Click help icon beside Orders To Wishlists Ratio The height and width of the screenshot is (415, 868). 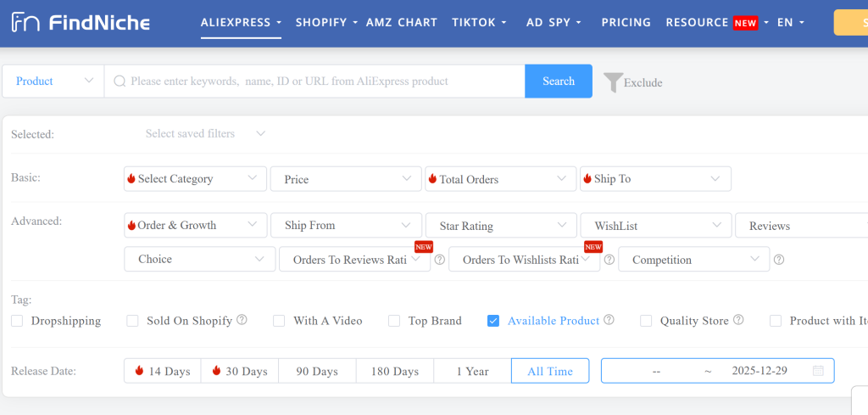tap(609, 260)
